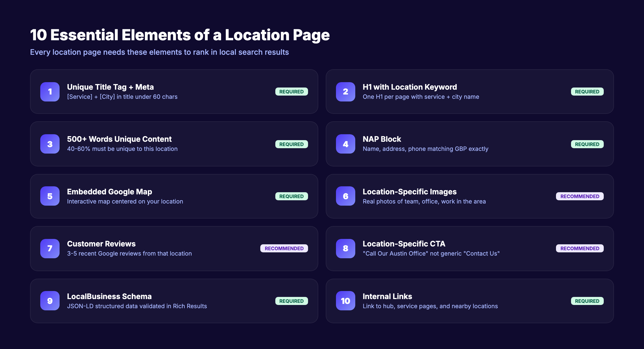Click the Location-Specific CTA title

[404, 244]
